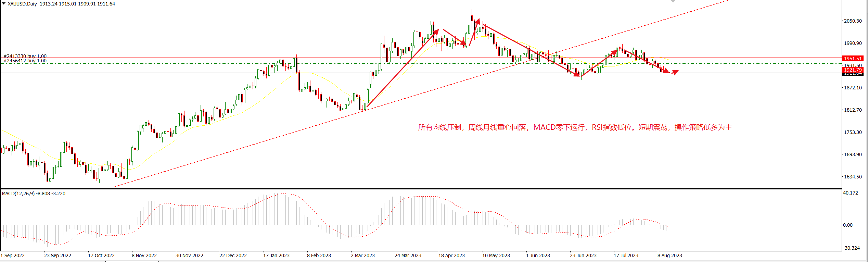The image size is (868, 262).
Task: Click the 24 Mar 2023 date label
Action: click(408, 255)
